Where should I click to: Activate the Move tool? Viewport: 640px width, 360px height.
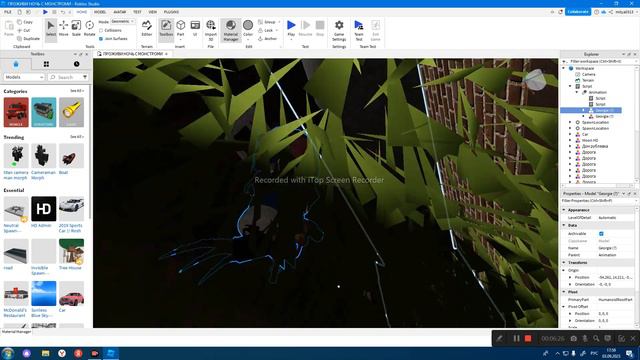click(64, 29)
